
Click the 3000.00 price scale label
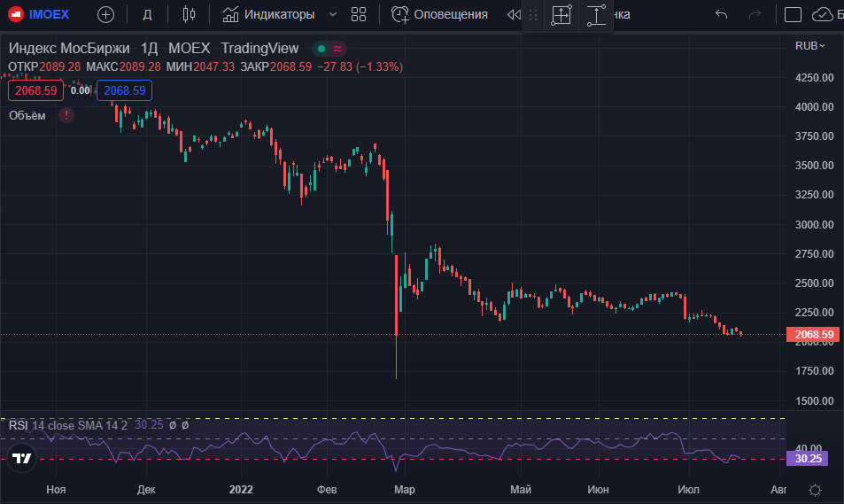(815, 224)
